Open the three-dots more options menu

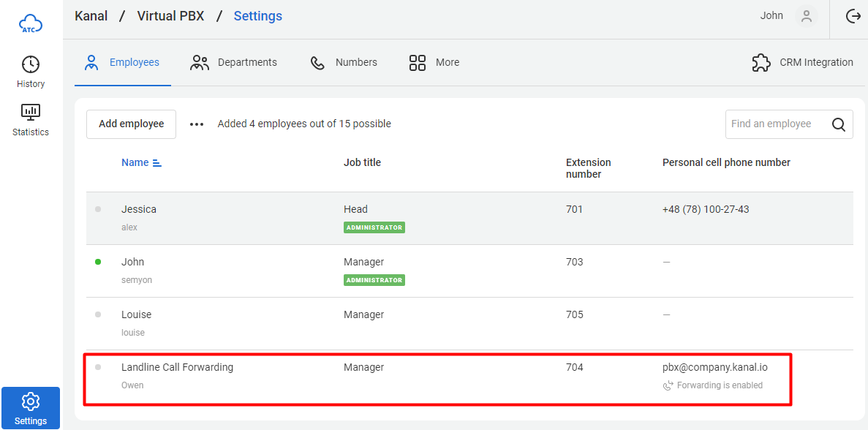point(197,124)
